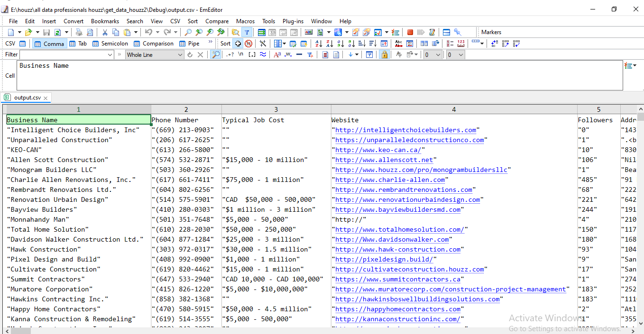The height and width of the screenshot is (334, 644).
Task: Save the output.csv file
Action: (x=46, y=32)
